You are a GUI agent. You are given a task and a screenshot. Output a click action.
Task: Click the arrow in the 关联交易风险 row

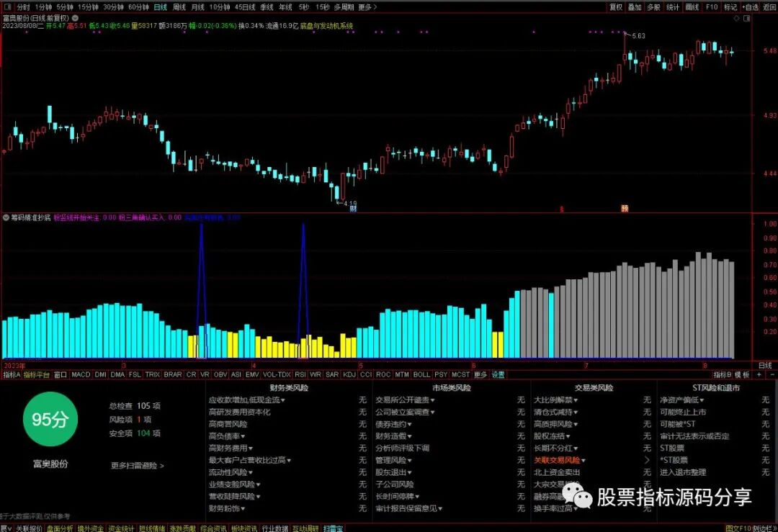(x=646, y=460)
